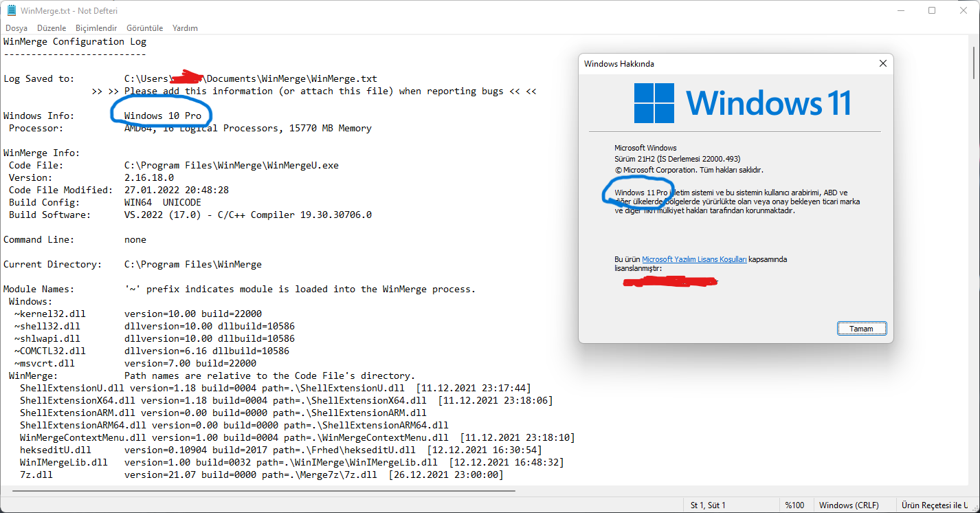This screenshot has width=980, height=513.
Task: Click the 'St 1, Süt 1' position indicator
Action: pyautogui.click(x=707, y=504)
